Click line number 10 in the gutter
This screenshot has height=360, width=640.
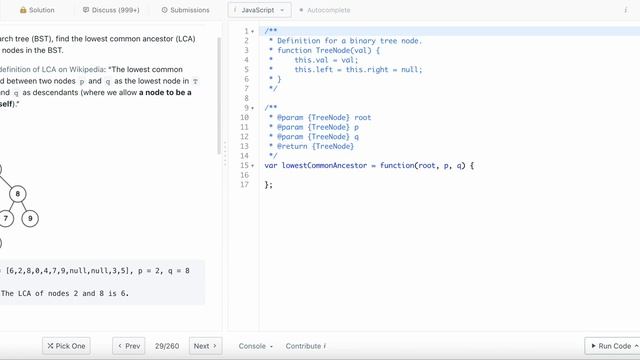click(244, 118)
